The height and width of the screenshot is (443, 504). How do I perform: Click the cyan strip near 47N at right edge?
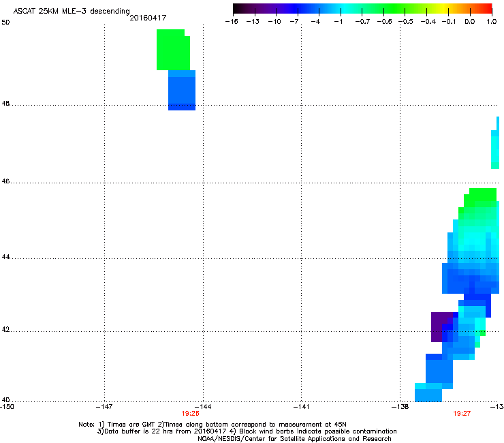click(495, 143)
